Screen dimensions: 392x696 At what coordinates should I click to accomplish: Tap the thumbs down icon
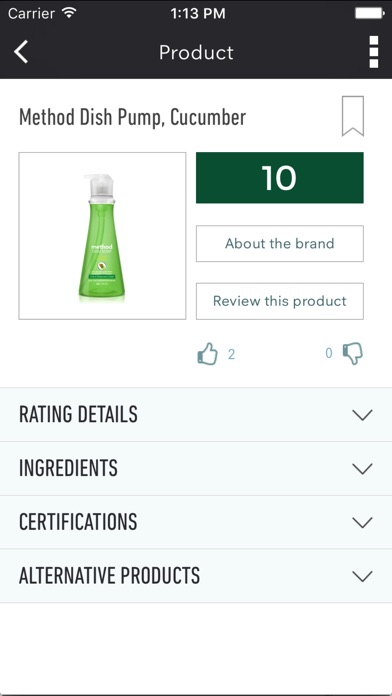pos(353,354)
